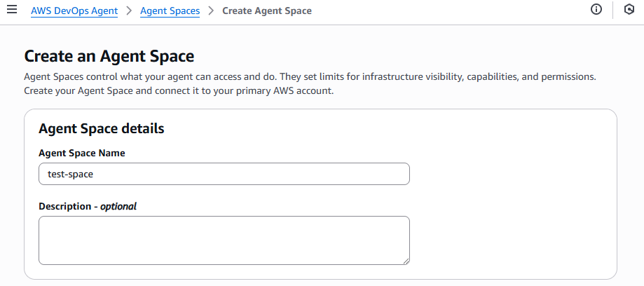Click the Agent Space Name label

coord(82,153)
